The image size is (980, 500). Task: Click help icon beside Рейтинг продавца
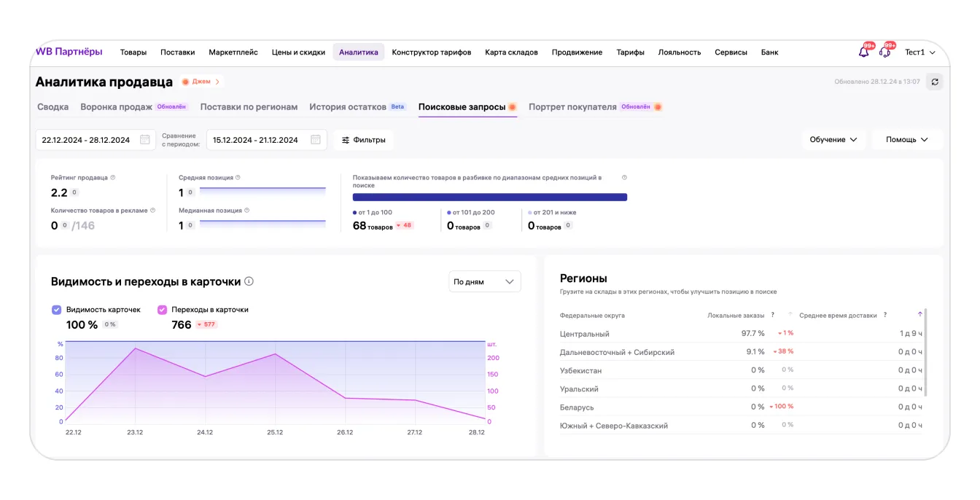click(113, 178)
